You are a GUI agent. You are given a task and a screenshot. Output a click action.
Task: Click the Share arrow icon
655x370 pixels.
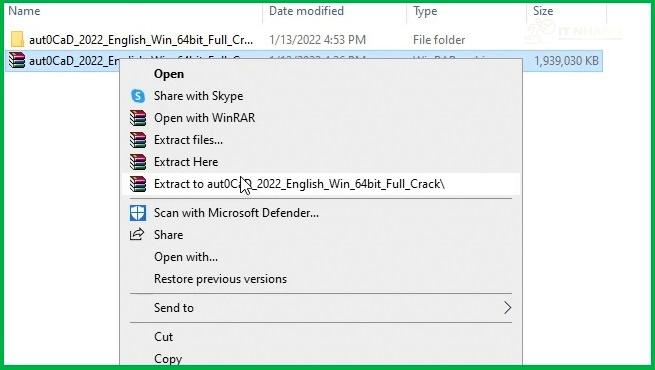point(137,234)
